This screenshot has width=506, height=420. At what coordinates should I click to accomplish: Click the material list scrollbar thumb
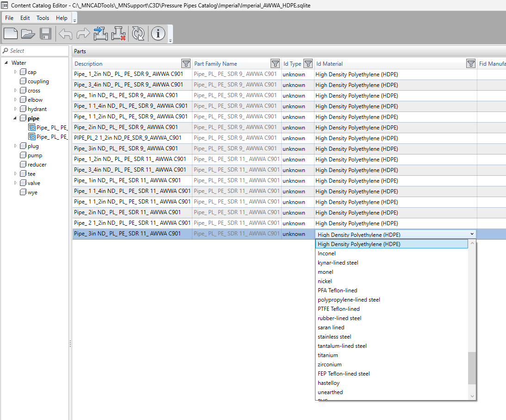pos(472,368)
